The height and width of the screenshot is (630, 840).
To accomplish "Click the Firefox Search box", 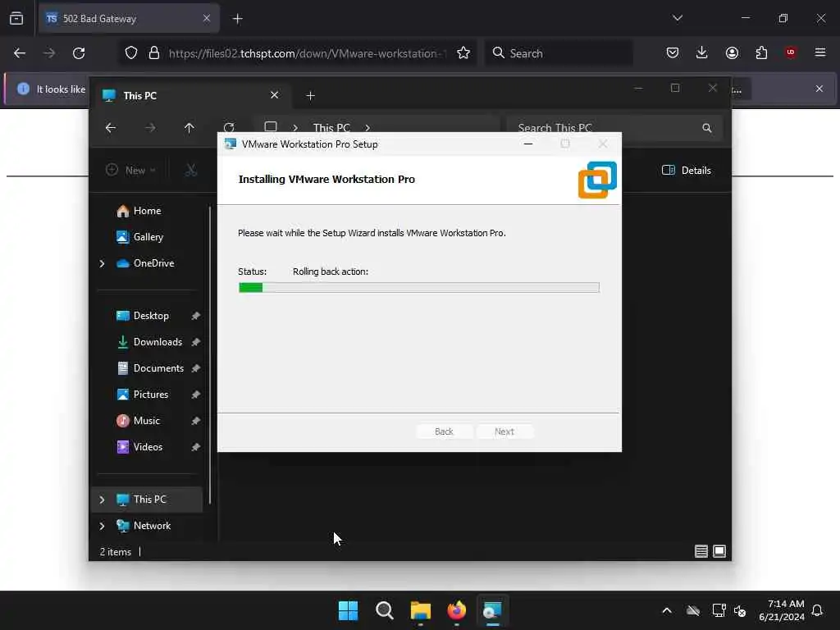I will (x=559, y=53).
